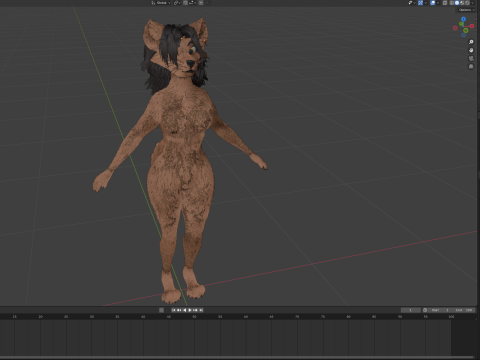Click frame 20 on timeline ruler

40,316
